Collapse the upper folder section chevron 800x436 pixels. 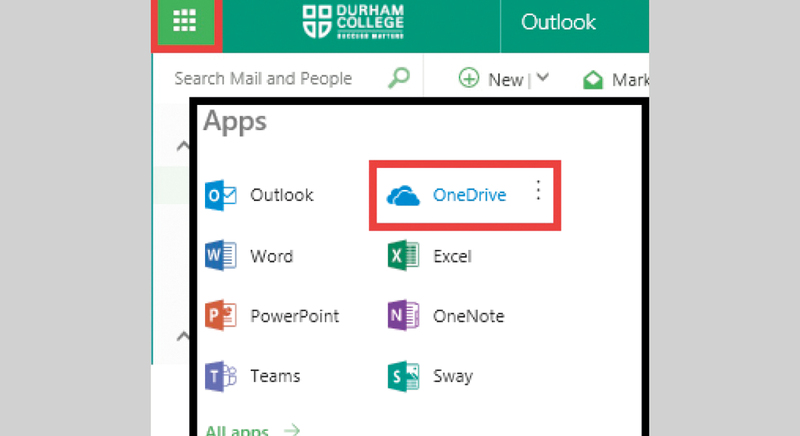tap(182, 147)
